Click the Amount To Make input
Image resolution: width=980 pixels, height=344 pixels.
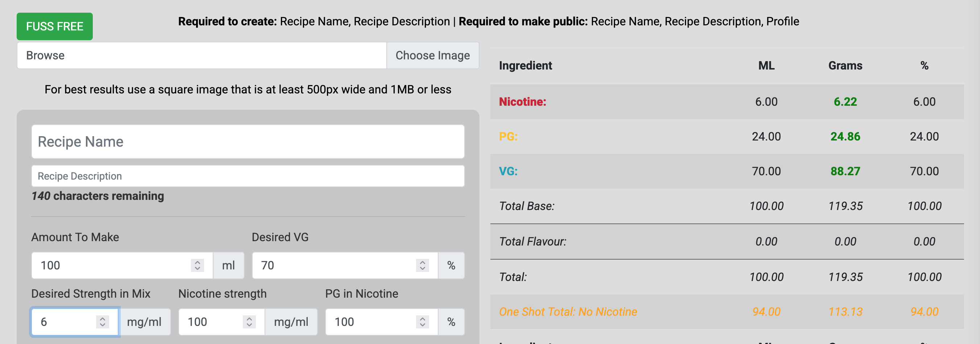122,265
